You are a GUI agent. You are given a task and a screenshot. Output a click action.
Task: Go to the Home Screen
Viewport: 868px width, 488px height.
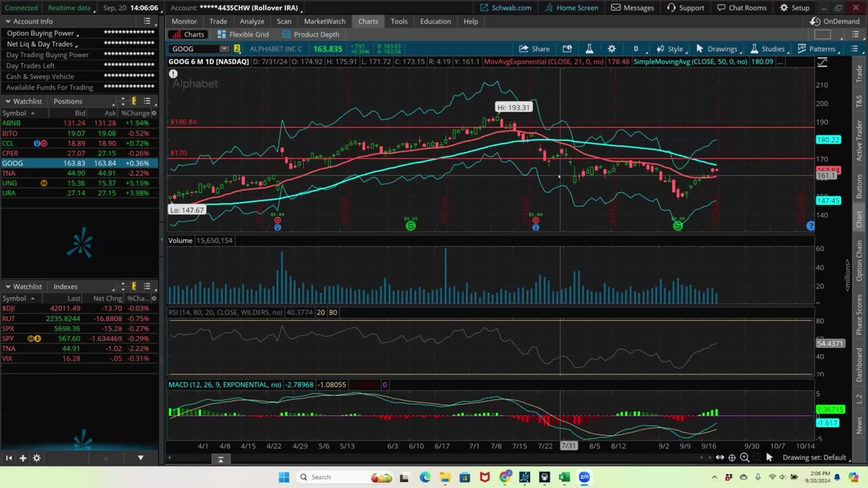click(x=570, y=7)
